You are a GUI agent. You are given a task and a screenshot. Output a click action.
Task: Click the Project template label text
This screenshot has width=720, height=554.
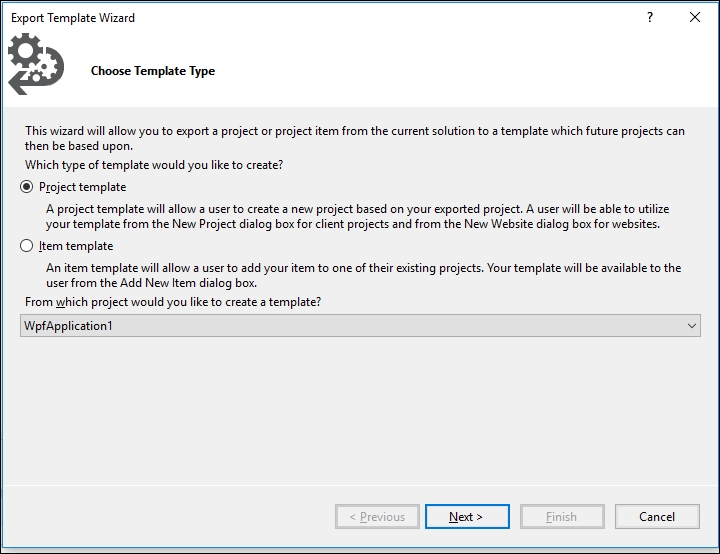[83, 187]
